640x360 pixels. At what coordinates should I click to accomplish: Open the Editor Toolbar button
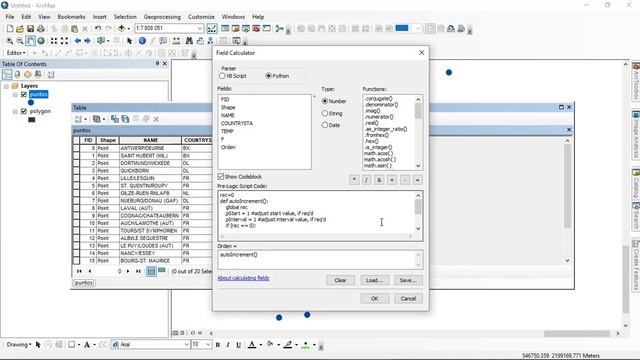[x=212, y=29]
